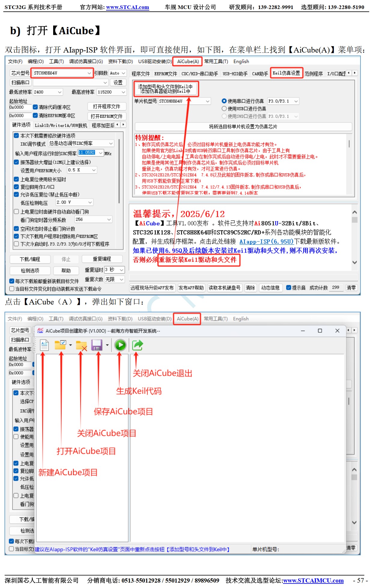This screenshot has width=371, height=588.
Task: Open 最高波特率 dropdown showing 115200
Action: 111,92
